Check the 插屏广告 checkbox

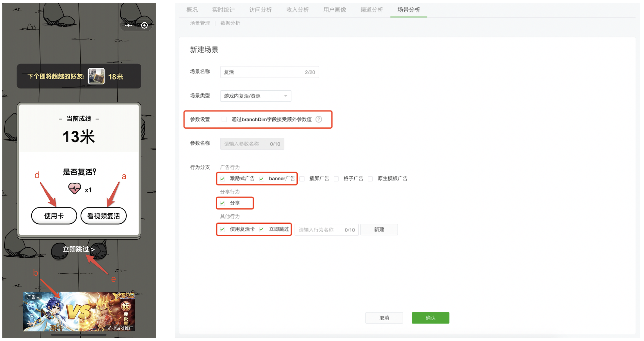tap(302, 179)
